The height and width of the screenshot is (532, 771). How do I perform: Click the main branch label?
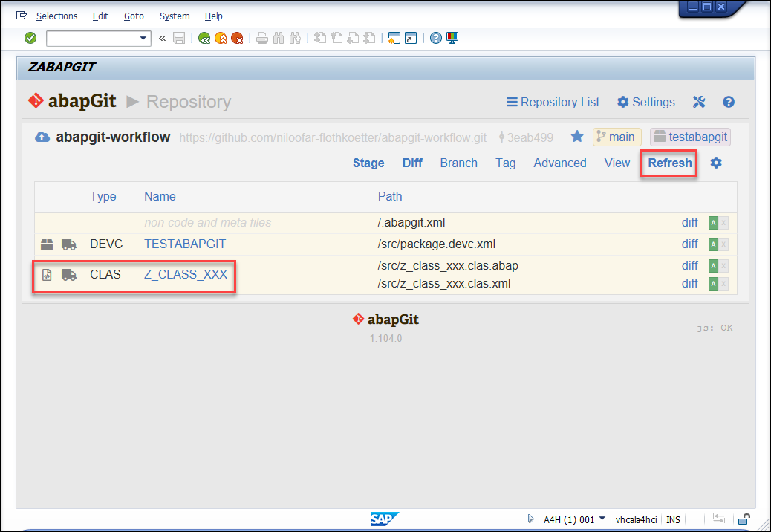pyautogui.click(x=617, y=137)
